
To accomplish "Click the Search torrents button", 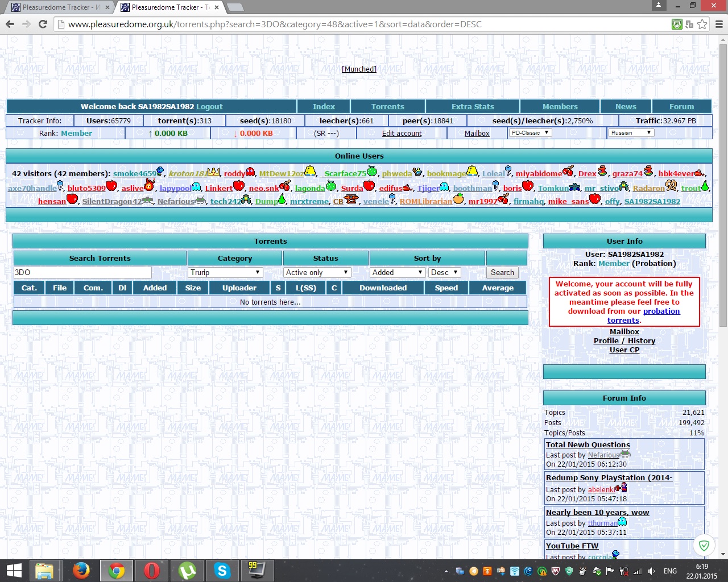I will point(502,272).
